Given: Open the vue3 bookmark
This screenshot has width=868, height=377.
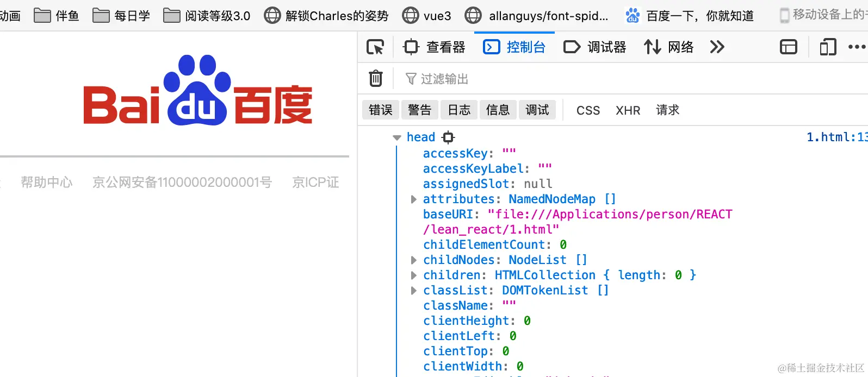Looking at the screenshot, I should (427, 15).
